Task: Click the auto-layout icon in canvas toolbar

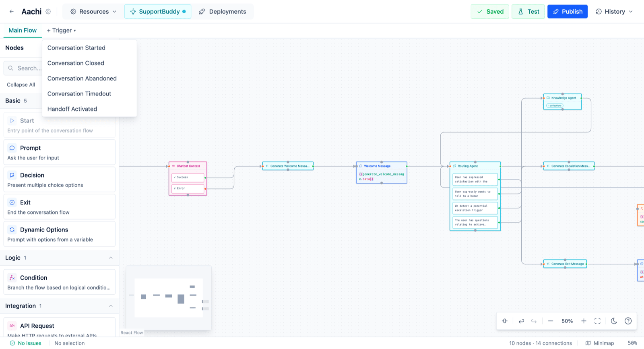Action: coord(505,321)
